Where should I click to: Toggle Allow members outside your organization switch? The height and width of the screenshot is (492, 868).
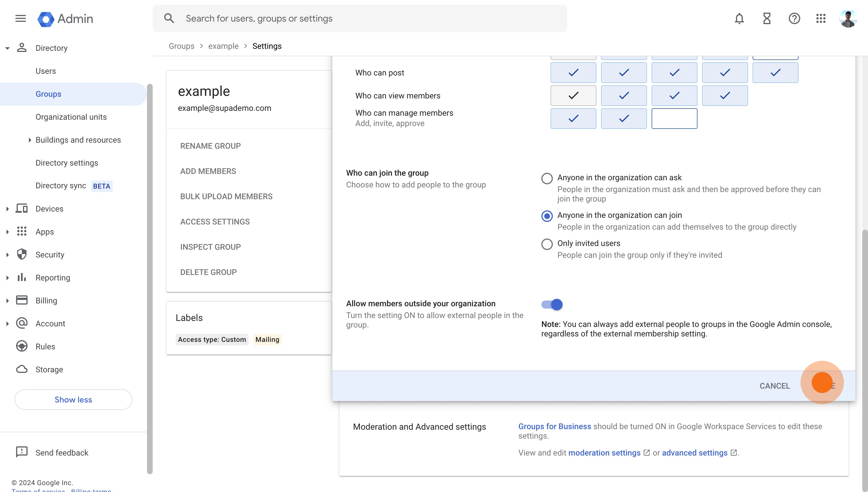coord(552,305)
